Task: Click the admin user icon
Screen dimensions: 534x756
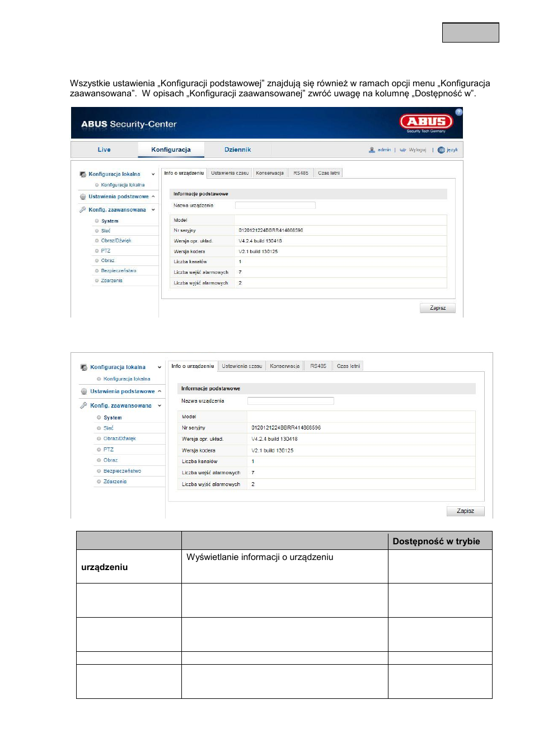Action: tap(372, 150)
